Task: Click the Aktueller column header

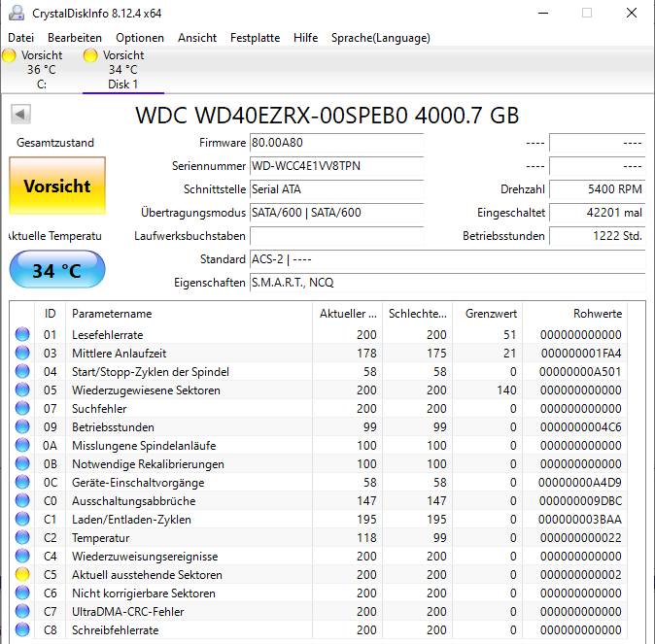Action: click(348, 314)
